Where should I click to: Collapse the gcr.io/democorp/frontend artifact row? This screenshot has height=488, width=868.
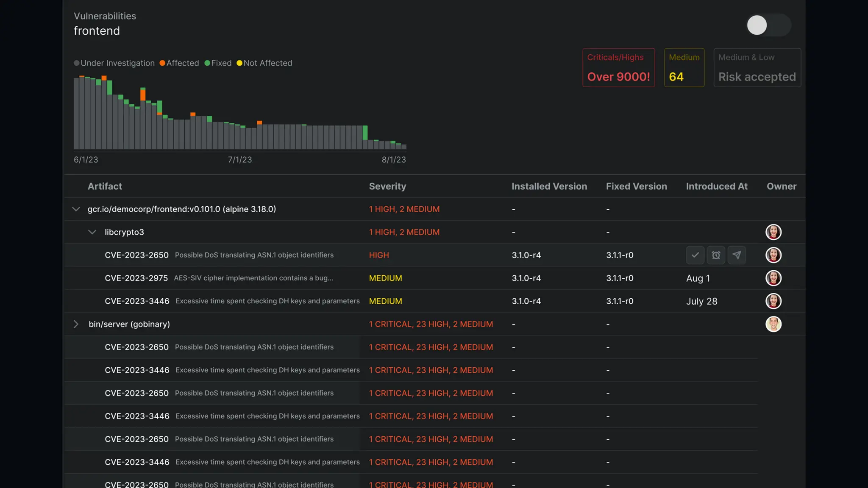coord(76,209)
